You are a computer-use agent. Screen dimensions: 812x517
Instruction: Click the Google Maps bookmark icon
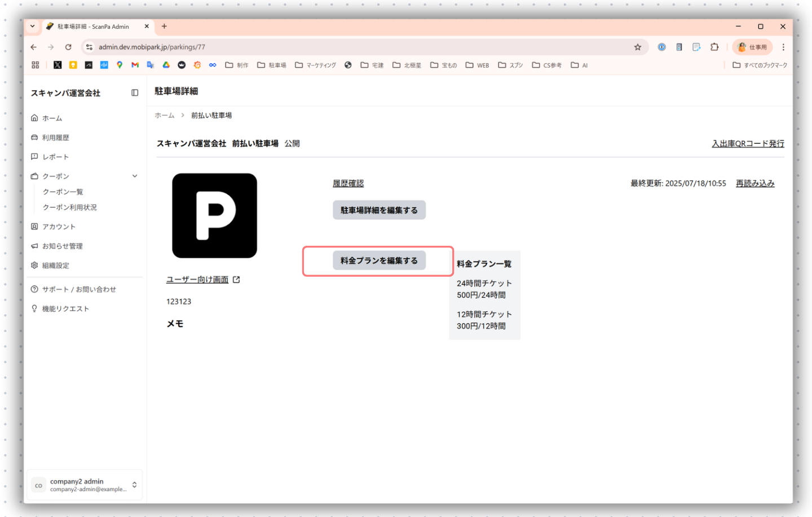pos(120,65)
